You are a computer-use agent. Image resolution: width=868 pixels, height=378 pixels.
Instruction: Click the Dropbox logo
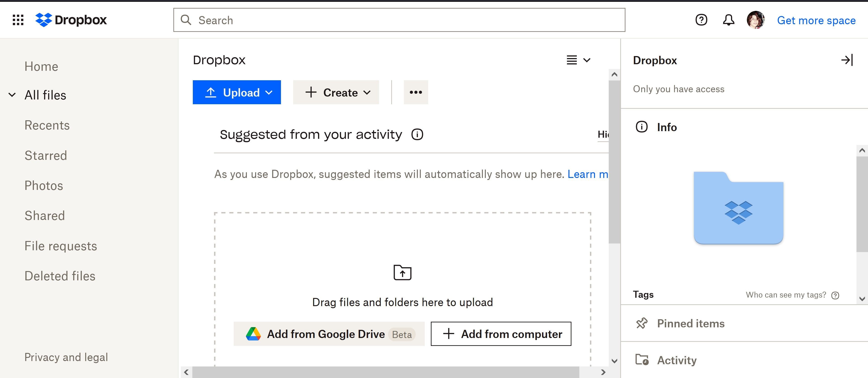(71, 20)
